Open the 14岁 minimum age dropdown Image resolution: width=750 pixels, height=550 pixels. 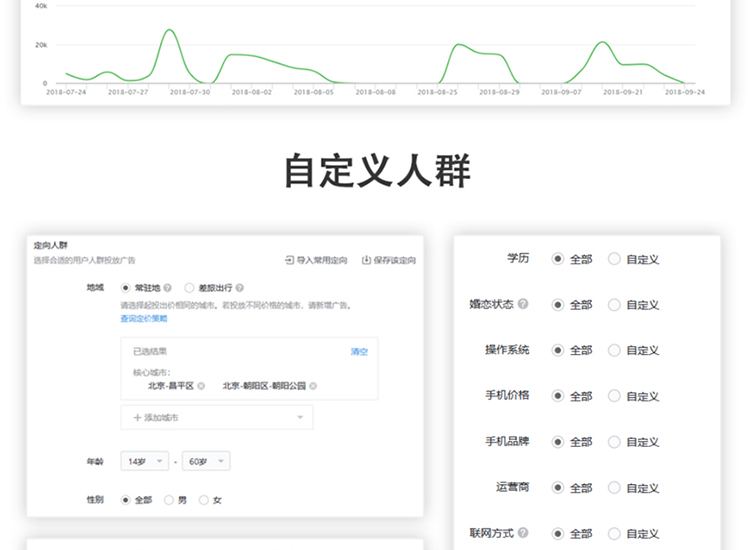pos(144,461)
